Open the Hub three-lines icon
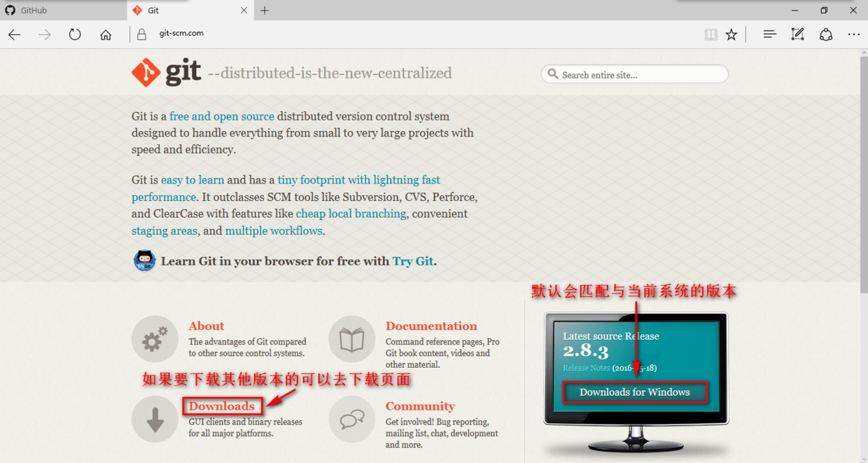Screen dimensions: 868x463 click(770, 34)
